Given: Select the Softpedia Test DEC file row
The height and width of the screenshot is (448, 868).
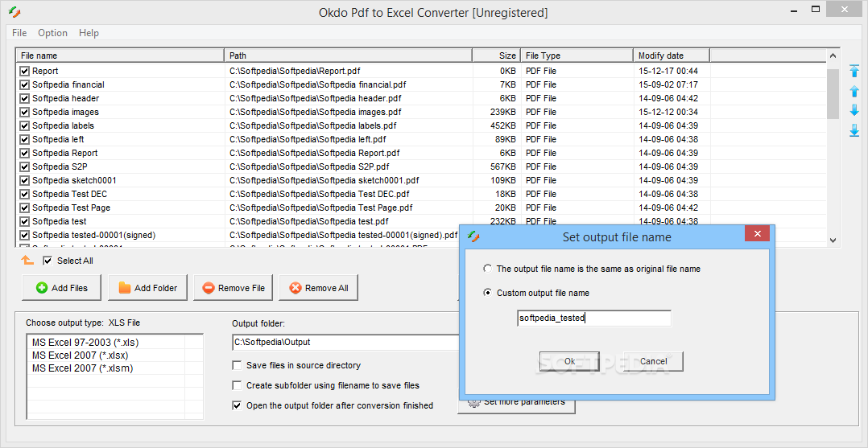Looking at the screenshot, I should tap(421, 194).
